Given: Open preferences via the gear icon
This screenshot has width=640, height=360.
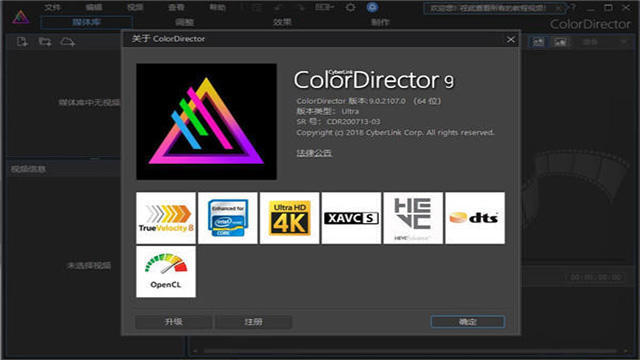Looking at the screenshot, I should click(350, 7).
